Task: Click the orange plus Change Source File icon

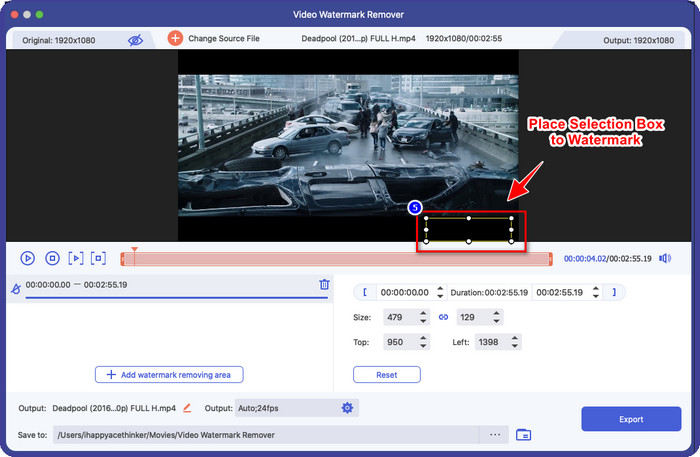Action: click(175, 38)
